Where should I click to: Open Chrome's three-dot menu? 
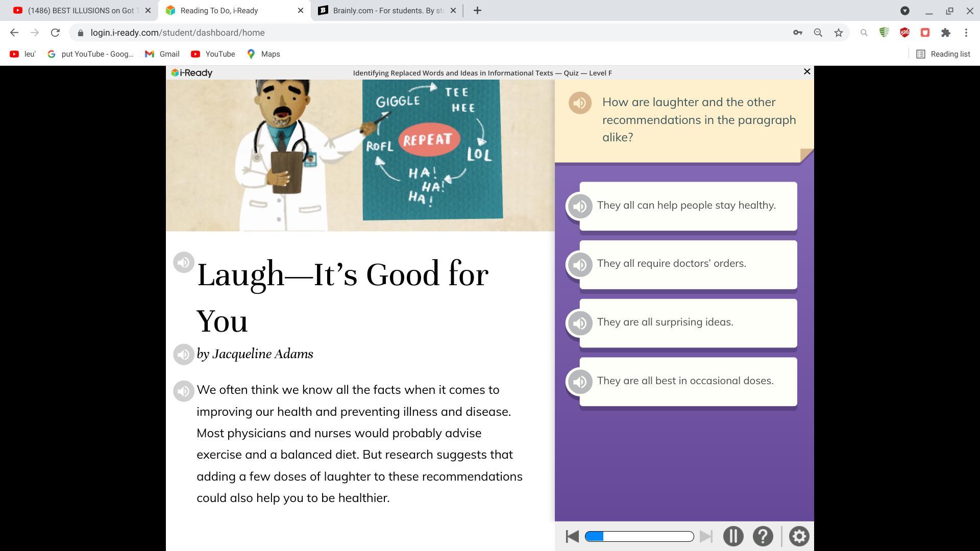point(966,33)
